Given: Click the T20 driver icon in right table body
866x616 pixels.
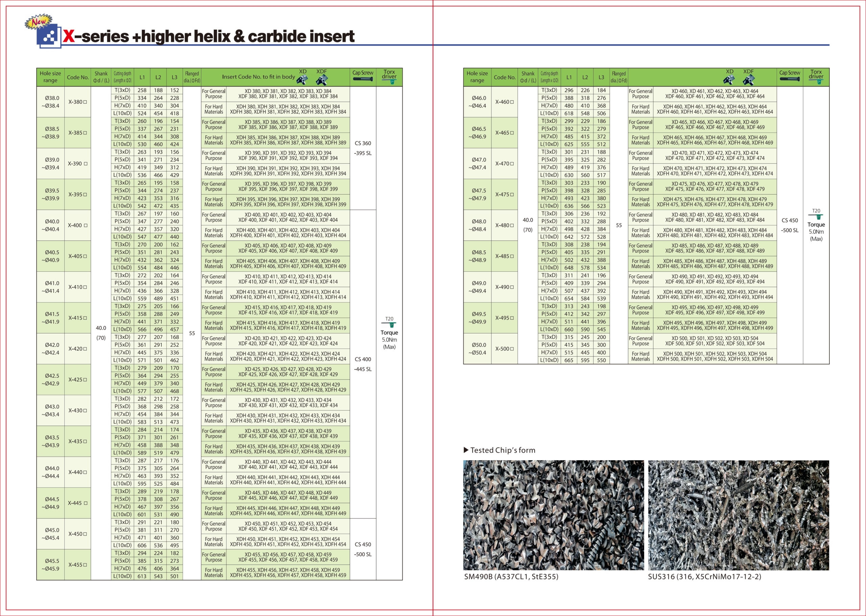Looking at the screenshot, I should [x=816, y=216].
